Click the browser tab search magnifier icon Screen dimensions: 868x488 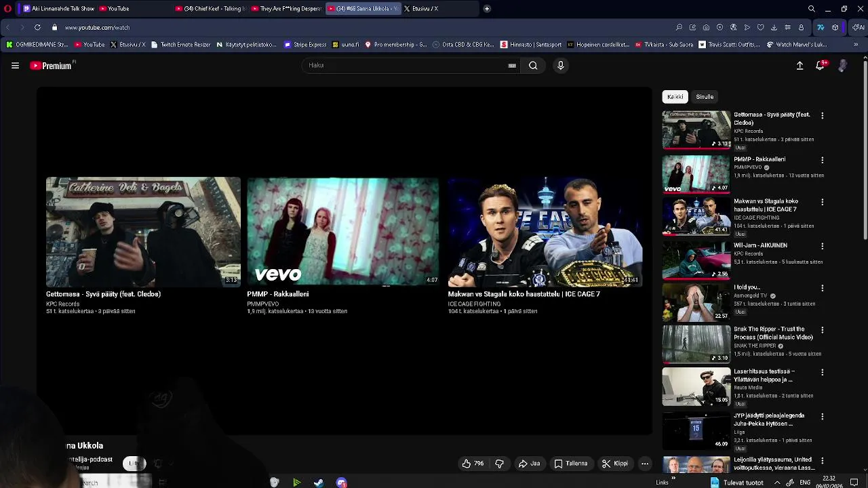812,9
